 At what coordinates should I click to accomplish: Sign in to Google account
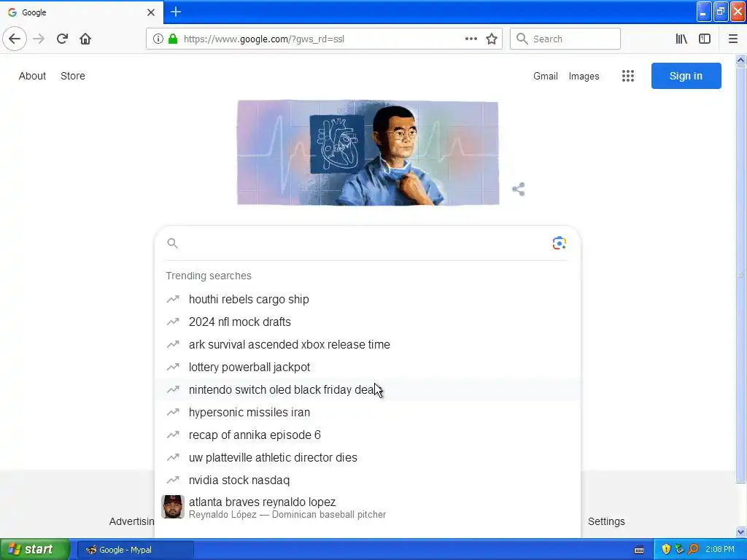(686, 76)
